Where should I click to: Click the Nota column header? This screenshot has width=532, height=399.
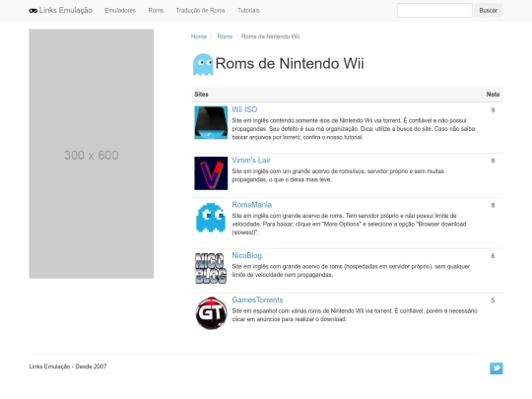tap(493, 95)
